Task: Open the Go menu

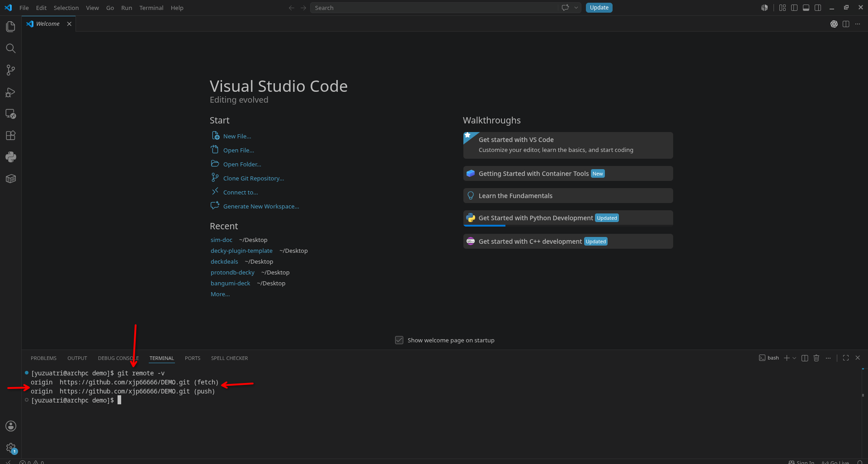Action: 110,8
